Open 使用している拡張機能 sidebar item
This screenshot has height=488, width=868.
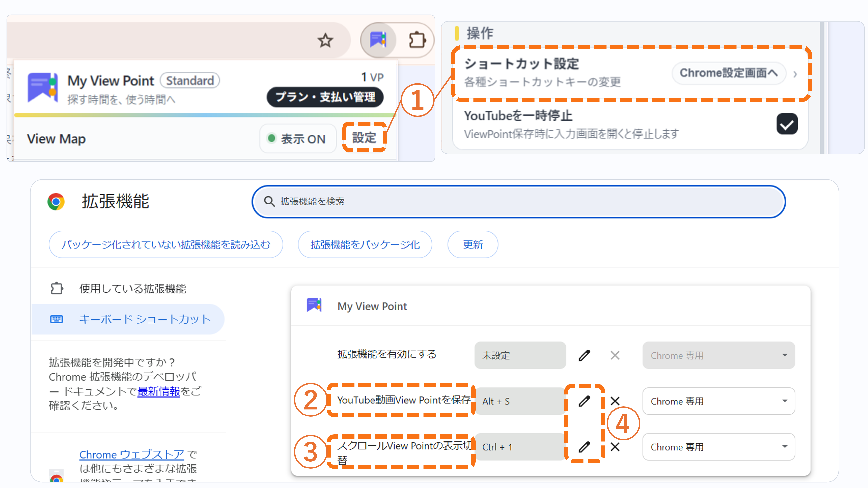pos(128,288)
